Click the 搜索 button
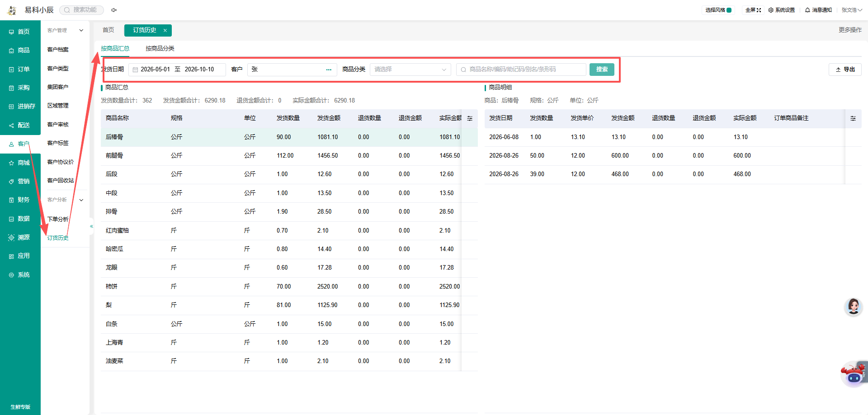The width and height of the screenshot is (868, 415). click(x=602, y=70)
